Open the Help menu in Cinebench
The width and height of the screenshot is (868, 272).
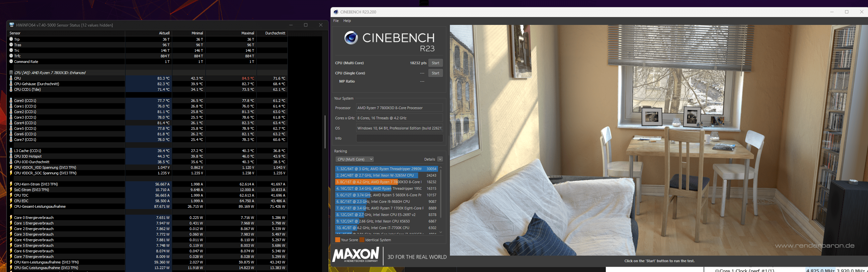pyautogui.click(x=347, y=21)
